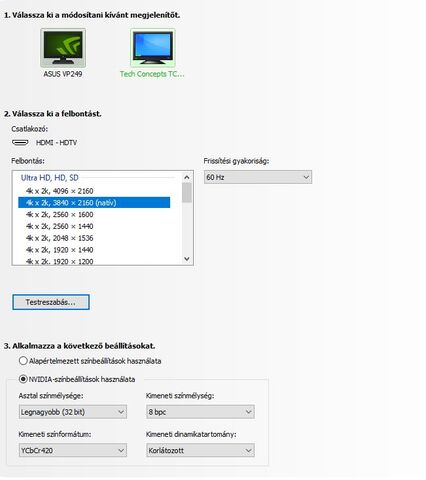Select the 1920 × 1200 resolution

(94, 261)
